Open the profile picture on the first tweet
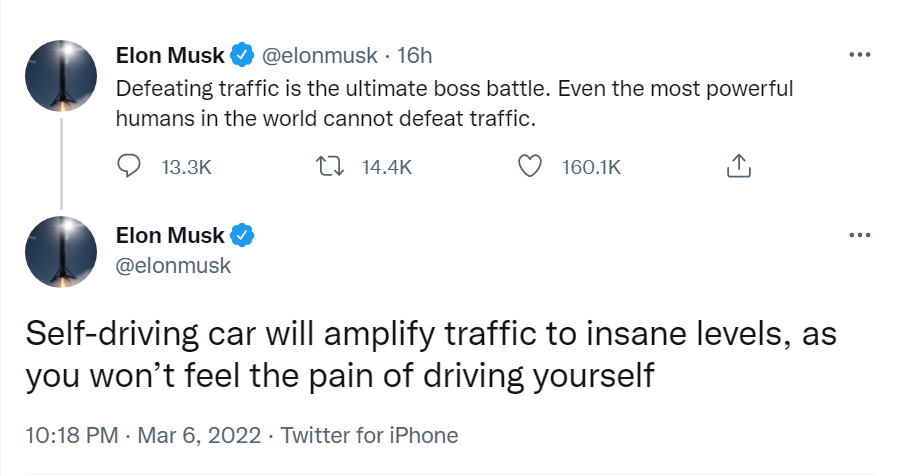This screenshot has width=898, height=476. click(x=60, y=76)
